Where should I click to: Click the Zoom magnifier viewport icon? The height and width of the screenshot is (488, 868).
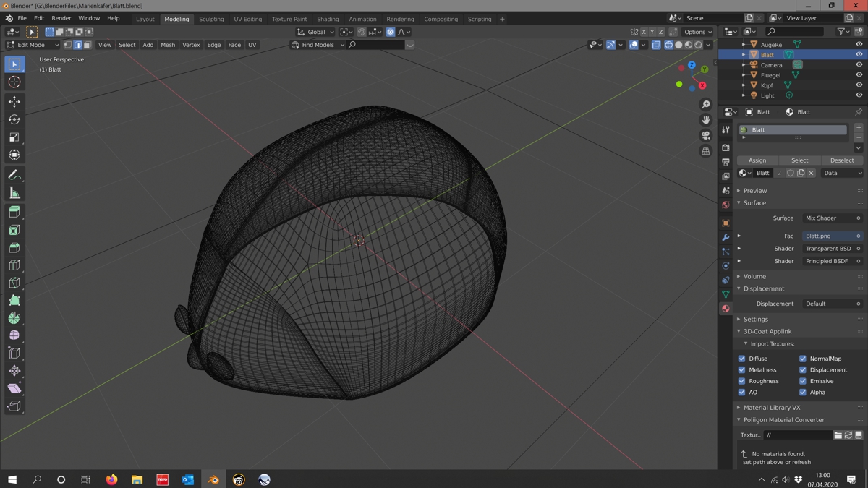pos(705,105)
